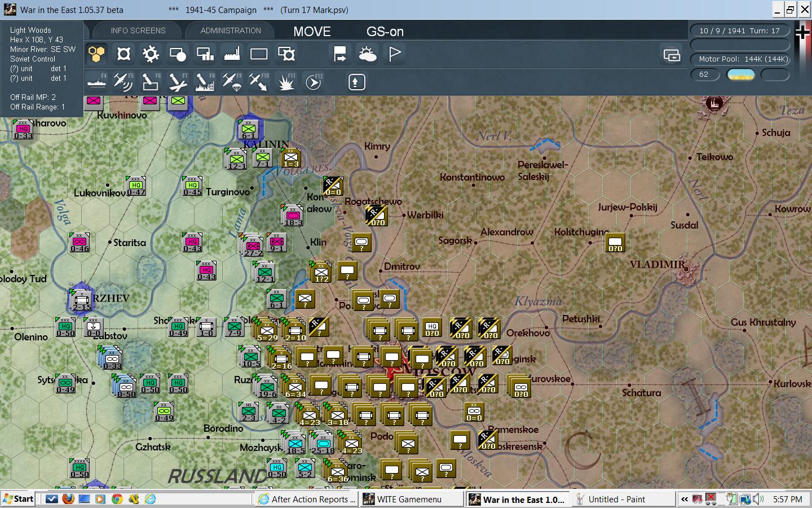Image resolution: width=812 pixels, height=508 pixels.
Task: Click the German cross side indicator
Action: pyautogui.click(x=802, y=32)
